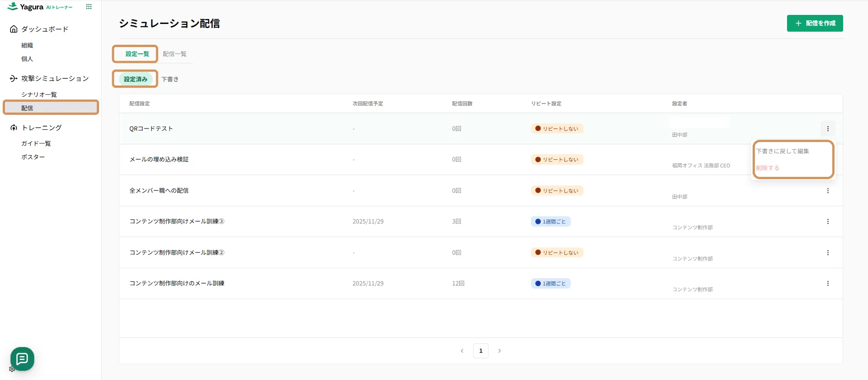
Task: Open options menu for コンテンツ制作部向けのメール訓練
Action: 828,284
